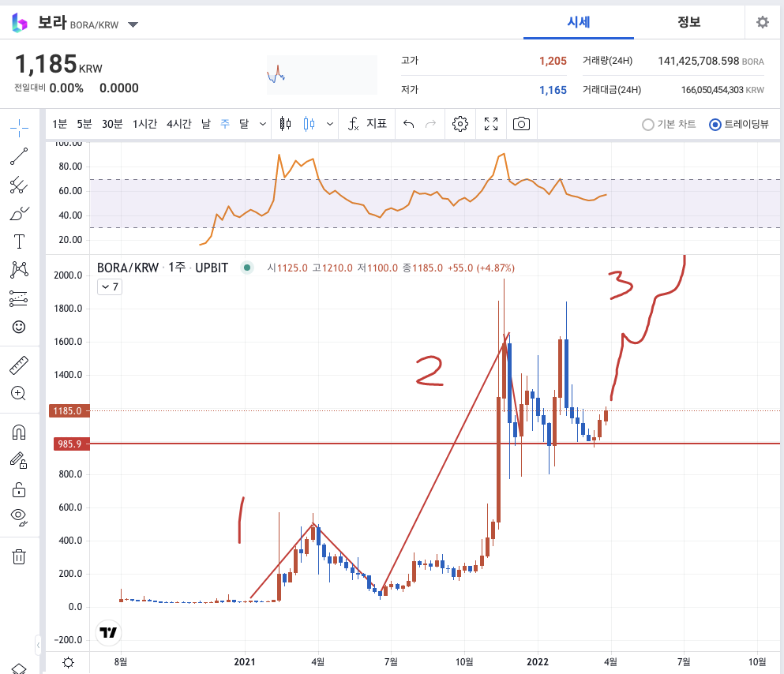Open the 시세 tab
This screenshot has width=784, height=674.
[579, 22]
